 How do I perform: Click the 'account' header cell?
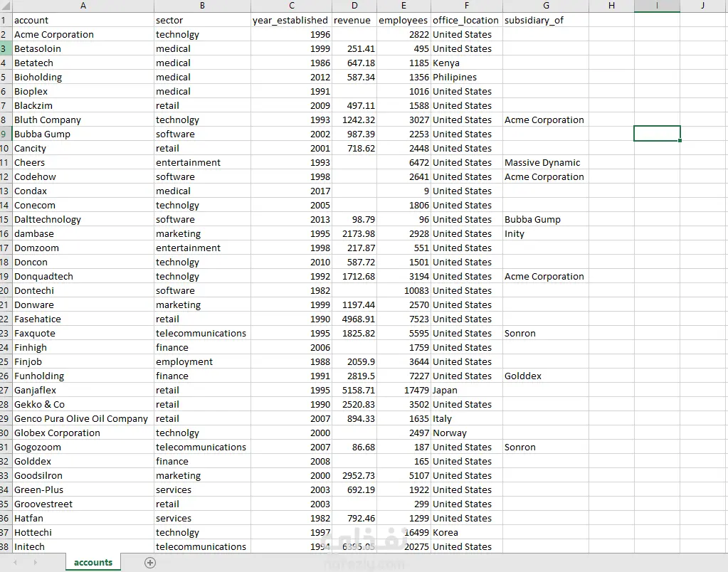coord(83,20)
